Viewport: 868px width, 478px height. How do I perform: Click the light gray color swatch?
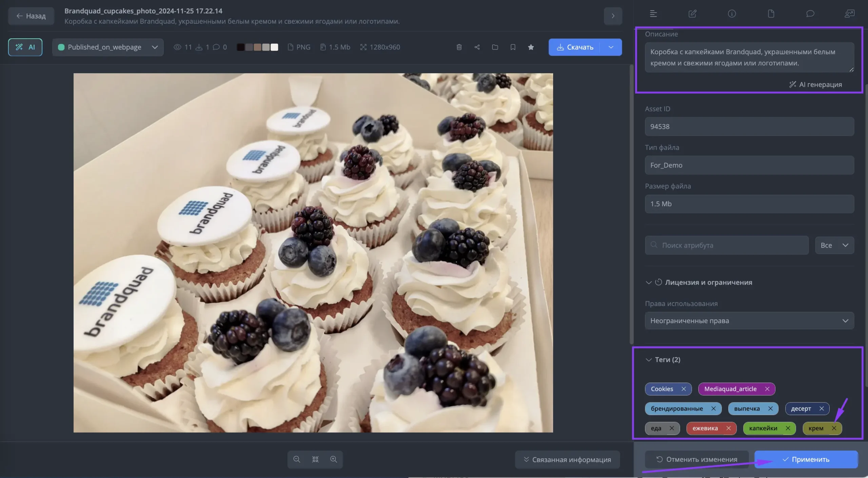(x=266, y=47)
